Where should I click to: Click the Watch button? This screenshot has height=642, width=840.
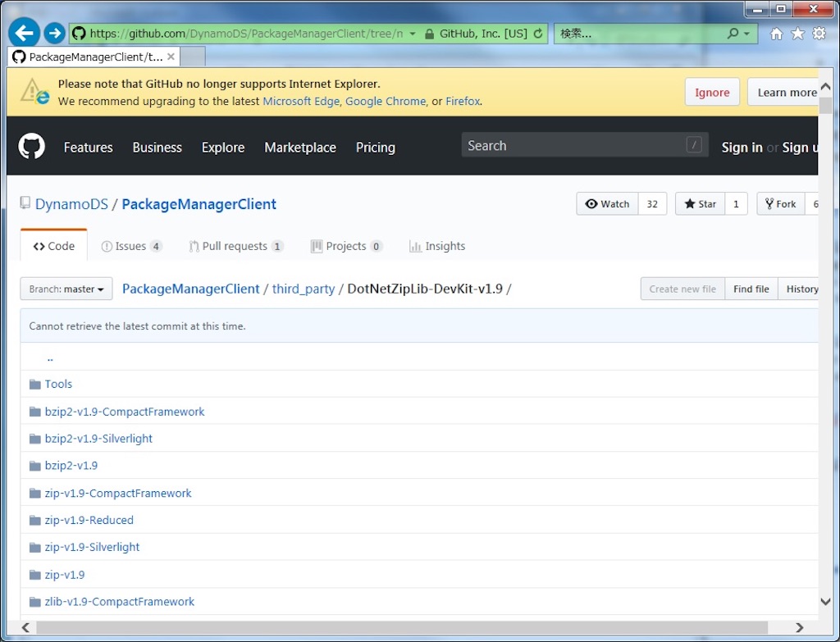(608, 203)
